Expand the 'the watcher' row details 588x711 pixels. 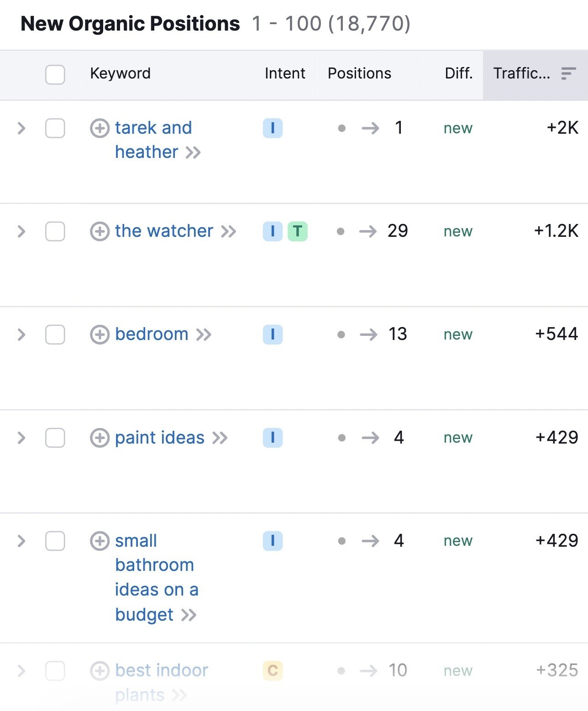(x=21, y=231)
